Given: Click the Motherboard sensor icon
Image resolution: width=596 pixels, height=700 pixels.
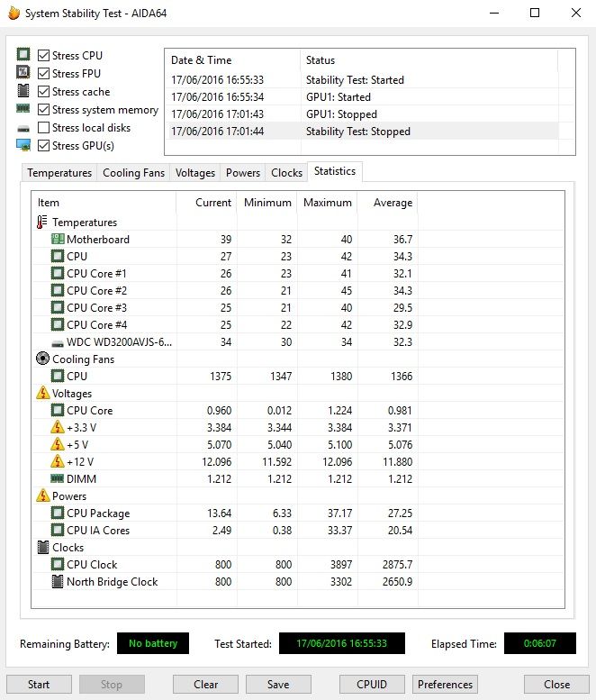Looking at the screenshot, I should tap(58, 240).
